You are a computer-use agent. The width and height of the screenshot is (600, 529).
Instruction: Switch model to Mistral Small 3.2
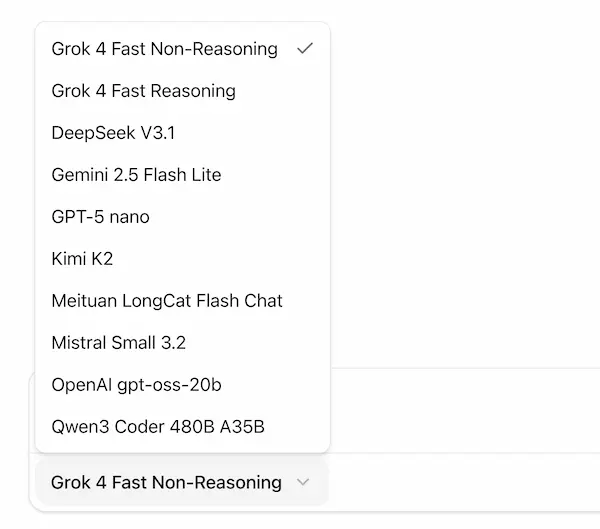pyautogui.click(x=183, y=343)
